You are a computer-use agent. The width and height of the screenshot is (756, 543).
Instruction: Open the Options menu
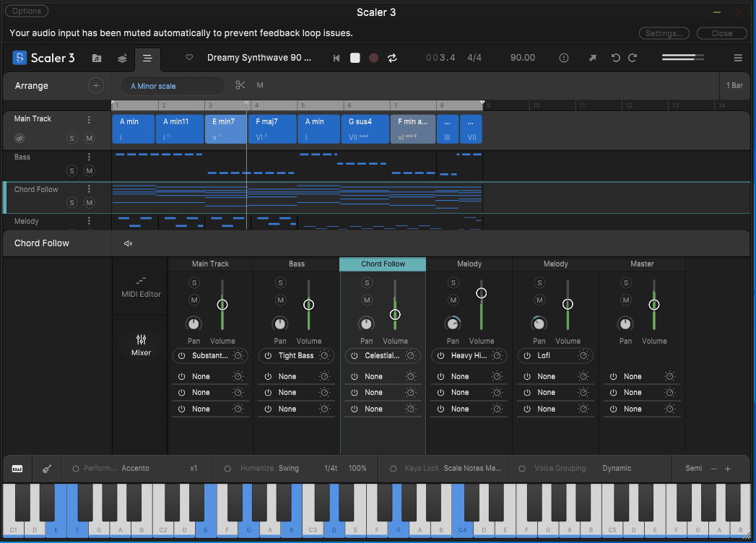tap(27, 11)
